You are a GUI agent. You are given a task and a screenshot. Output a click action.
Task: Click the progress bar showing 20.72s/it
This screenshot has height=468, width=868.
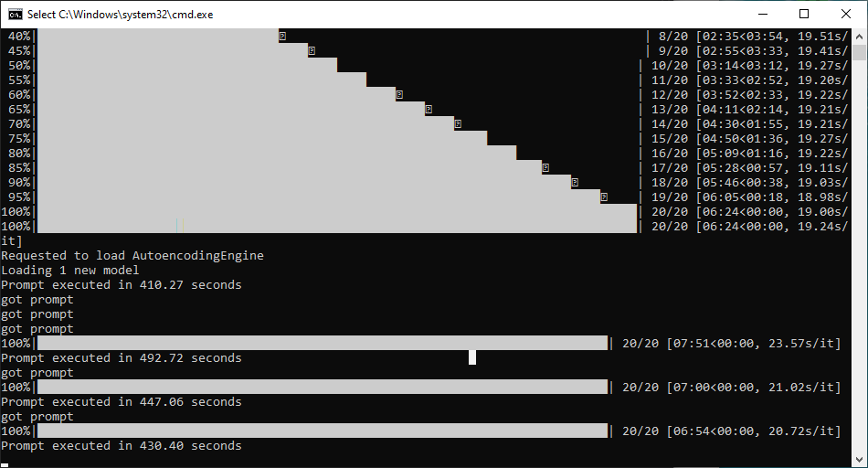(x=322, y=431)
